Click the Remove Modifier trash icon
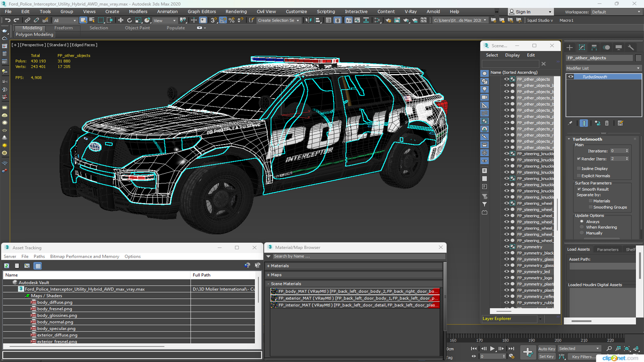Viewport: 644px width, 362px height. (607, 123)
